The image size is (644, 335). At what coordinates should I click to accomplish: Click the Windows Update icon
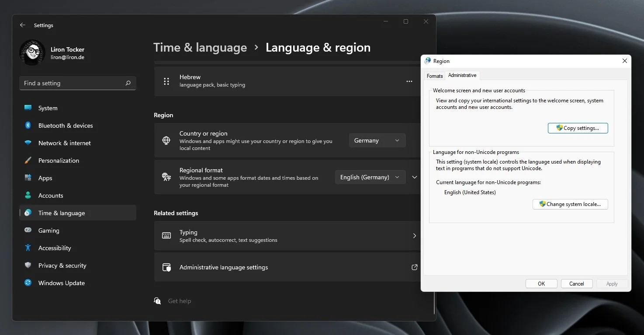point(28,283)
